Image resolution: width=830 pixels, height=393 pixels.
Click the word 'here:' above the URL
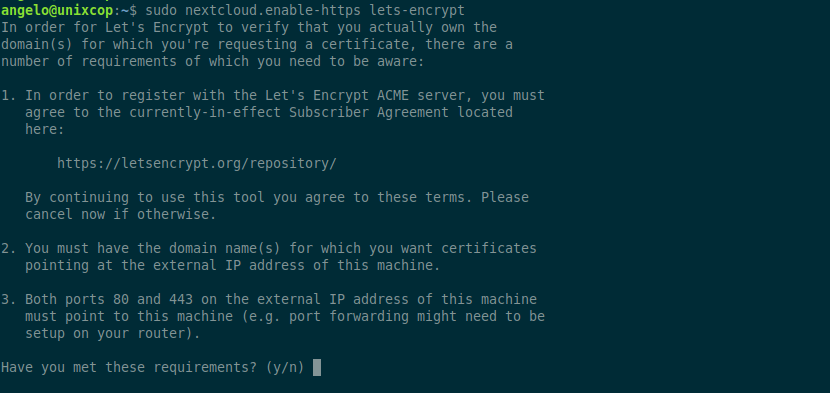coord(44,129)
